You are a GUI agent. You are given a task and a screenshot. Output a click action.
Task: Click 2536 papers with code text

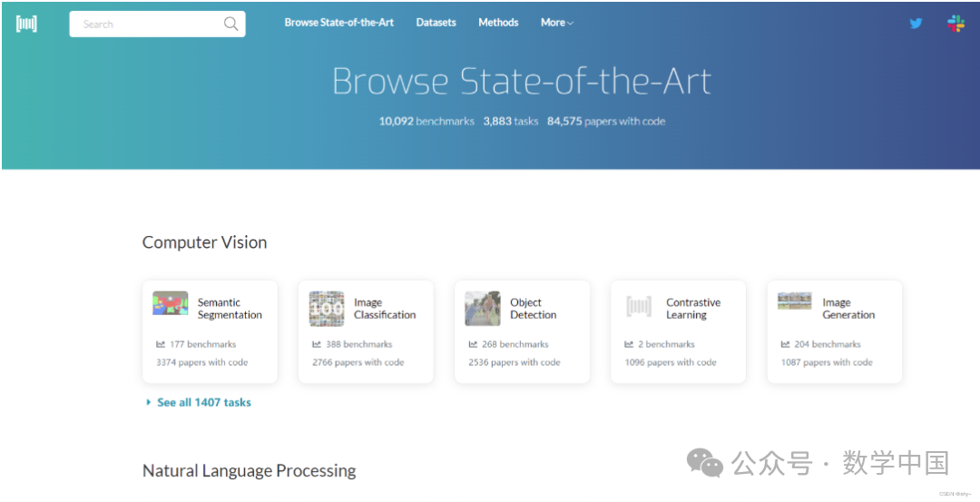[514, 362]
